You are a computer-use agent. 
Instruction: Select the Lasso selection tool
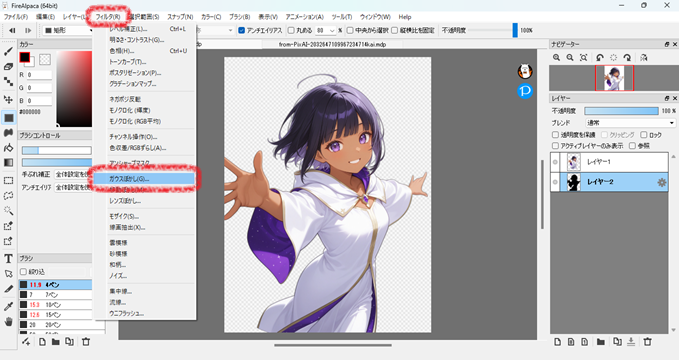(8, 195)
